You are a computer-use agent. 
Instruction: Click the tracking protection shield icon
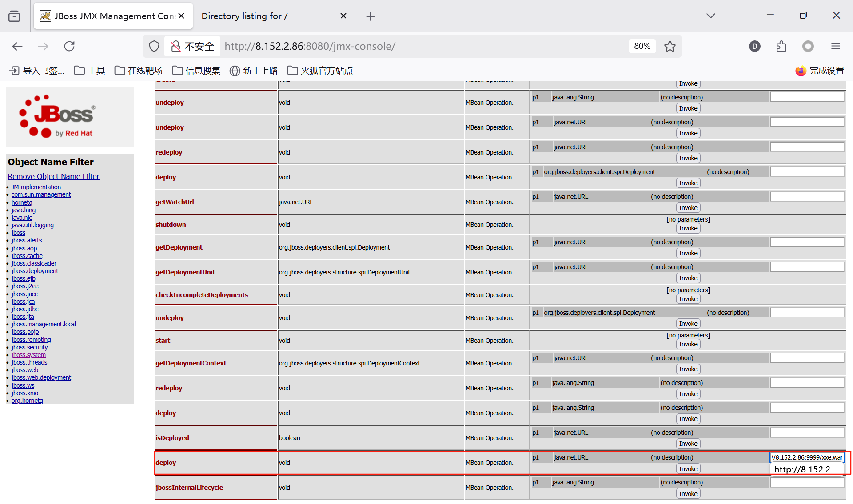pos(154,46)
